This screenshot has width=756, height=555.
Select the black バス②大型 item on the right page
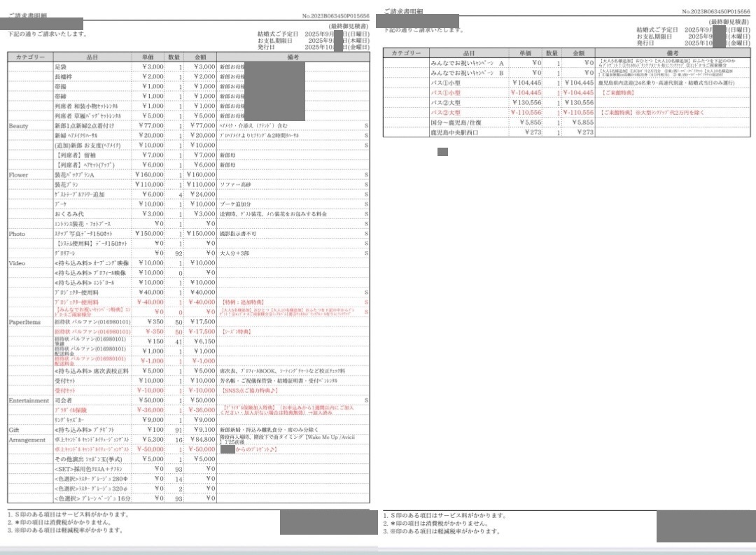click(445, 102)
